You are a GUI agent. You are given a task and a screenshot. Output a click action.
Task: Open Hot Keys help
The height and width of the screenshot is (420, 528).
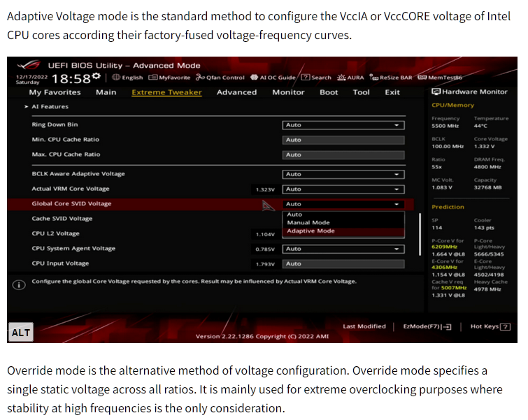(490, 326)
